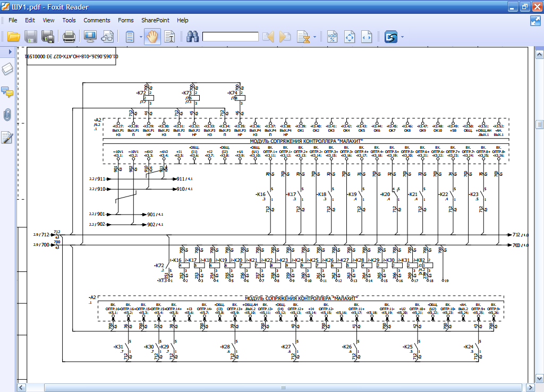Click inside the search text field

click(x=230, y=37)
